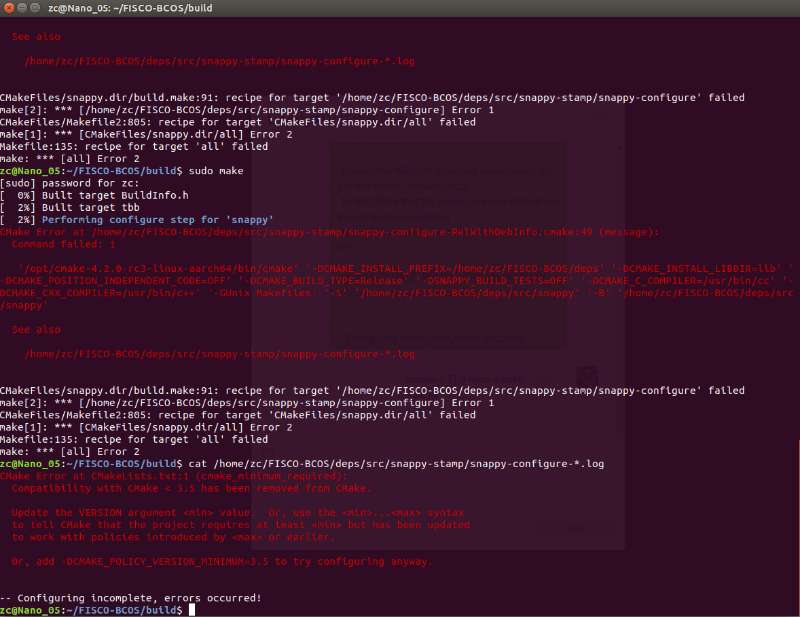Click the '-DCMAKE_POLICY_VERSION_MINIMUM=3.5' suggestion line
Image resolution: width=800 pixels, height=617 pixels.
pyautogui.click(x=221, y=561)
